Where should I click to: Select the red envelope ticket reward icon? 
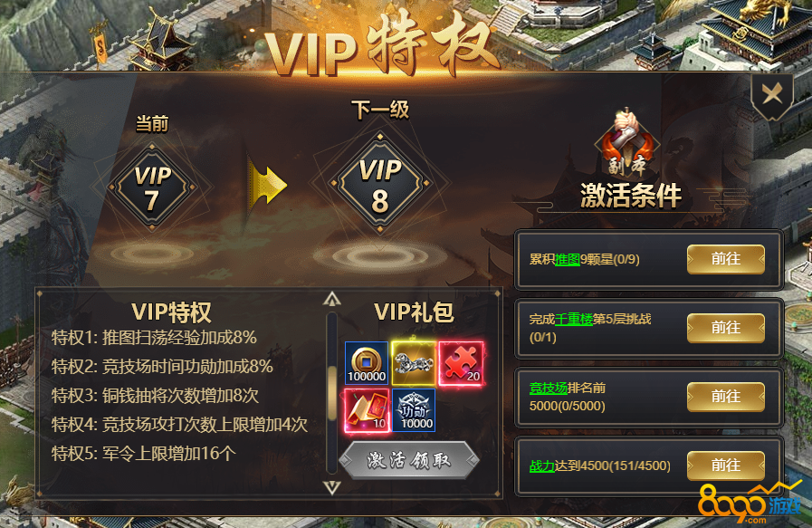point(367,410)
